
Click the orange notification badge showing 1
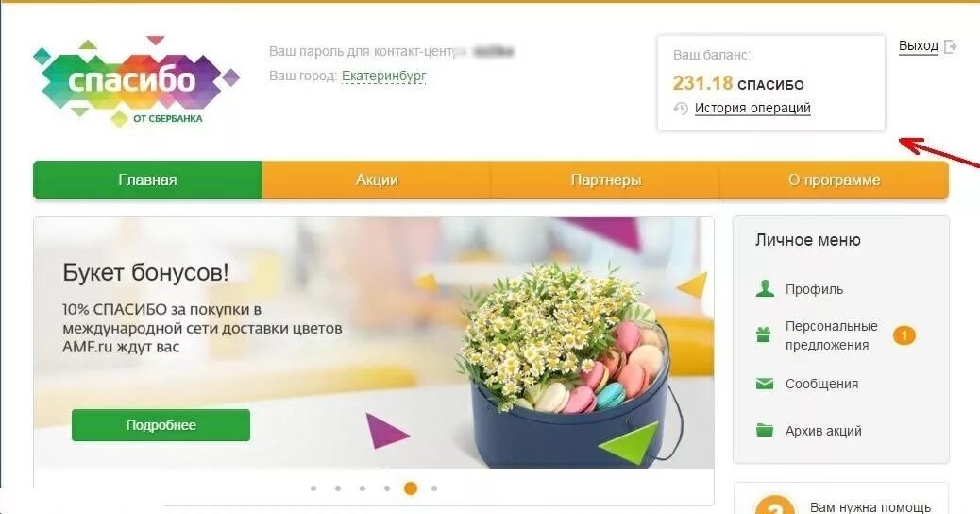(904, 335)
